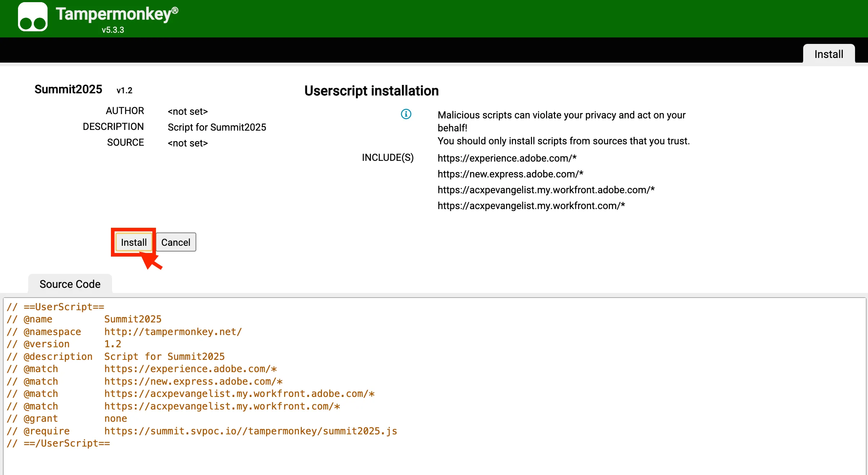Switch to the Source Code tab
This screenshot has width=868, height=475.
pos(70,284)
